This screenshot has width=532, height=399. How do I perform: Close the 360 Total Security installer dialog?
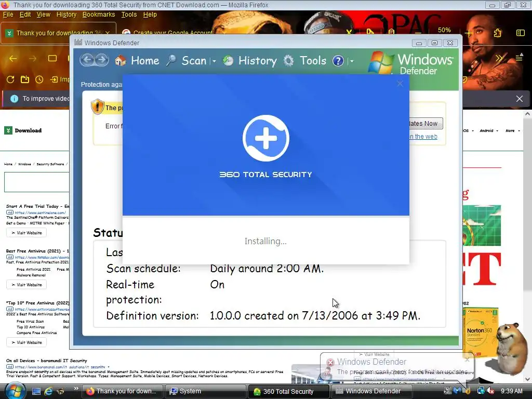(x=400, y=84)
